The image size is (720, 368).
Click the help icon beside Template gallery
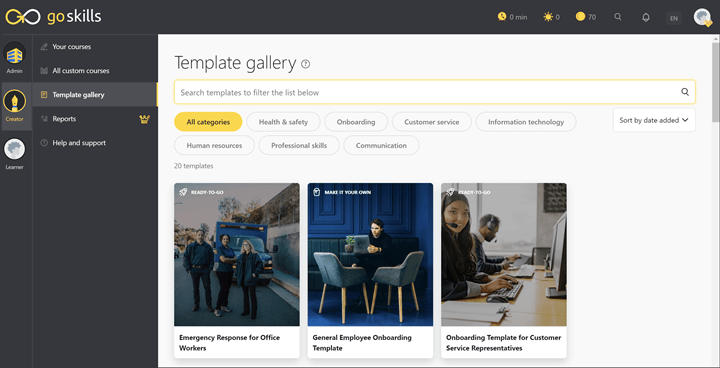tap(305, 64)
